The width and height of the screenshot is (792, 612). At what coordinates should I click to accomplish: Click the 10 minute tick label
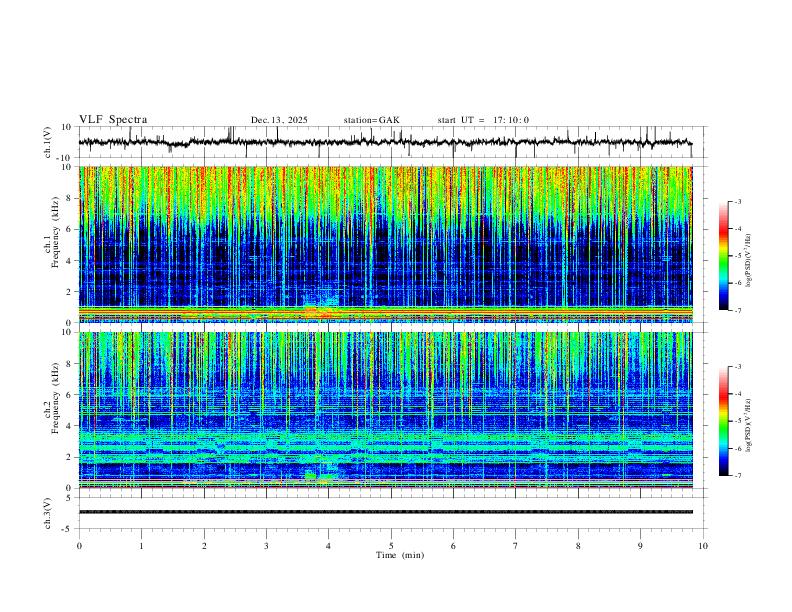tap(703, 546)
